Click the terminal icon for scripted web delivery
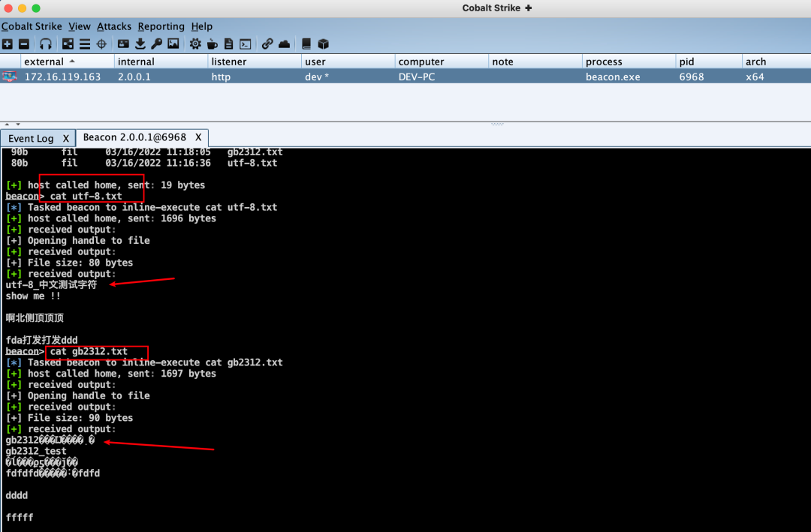The width and height of the screenshot is (811, 532). coord(245,44)
